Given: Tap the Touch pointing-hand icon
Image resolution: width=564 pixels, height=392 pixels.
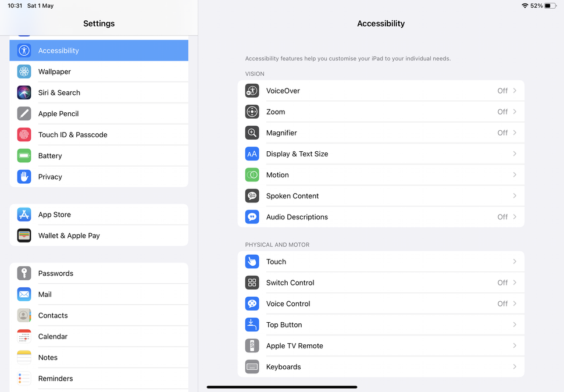Looking at the screenshot, I should (x=252, y=262).
